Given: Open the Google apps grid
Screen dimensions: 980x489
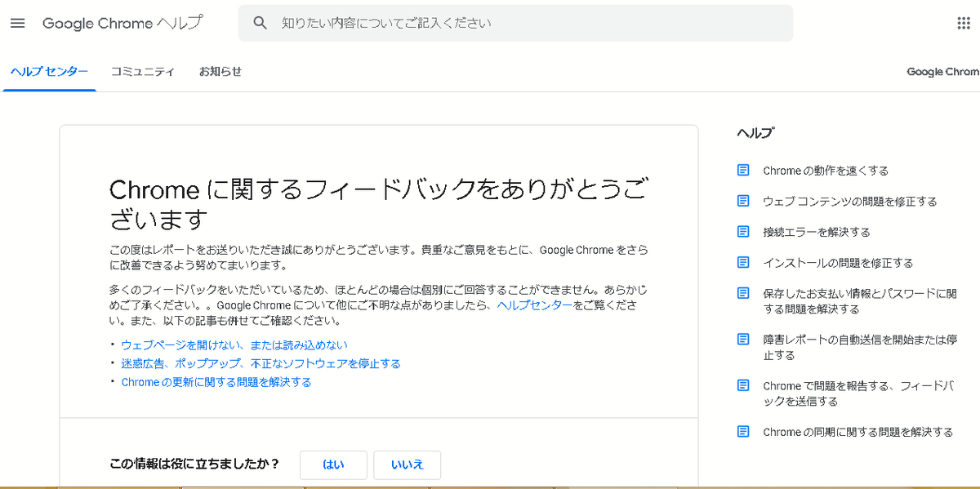Looking at the screenshot, I should click(964, 23).
